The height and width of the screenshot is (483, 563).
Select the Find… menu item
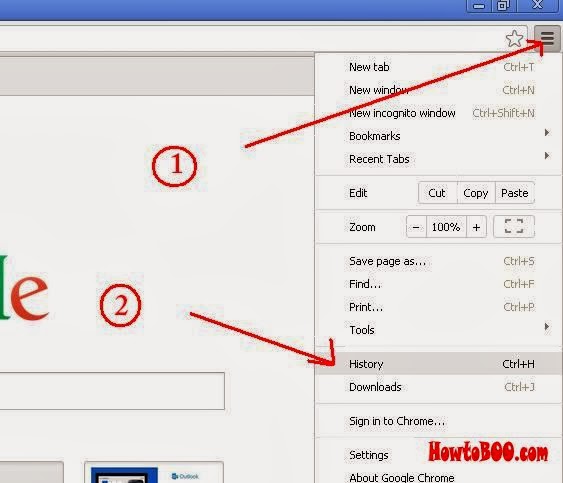tap(438, 284)
